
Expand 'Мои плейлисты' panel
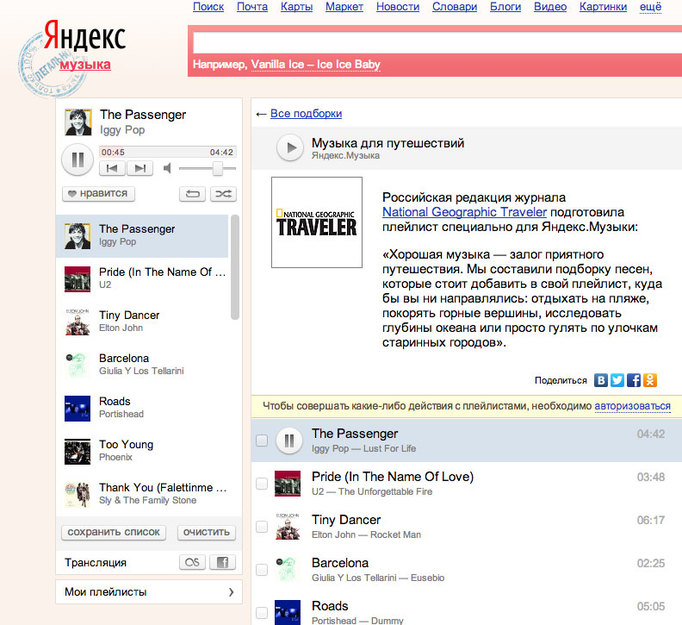click(x=149, y=592)
